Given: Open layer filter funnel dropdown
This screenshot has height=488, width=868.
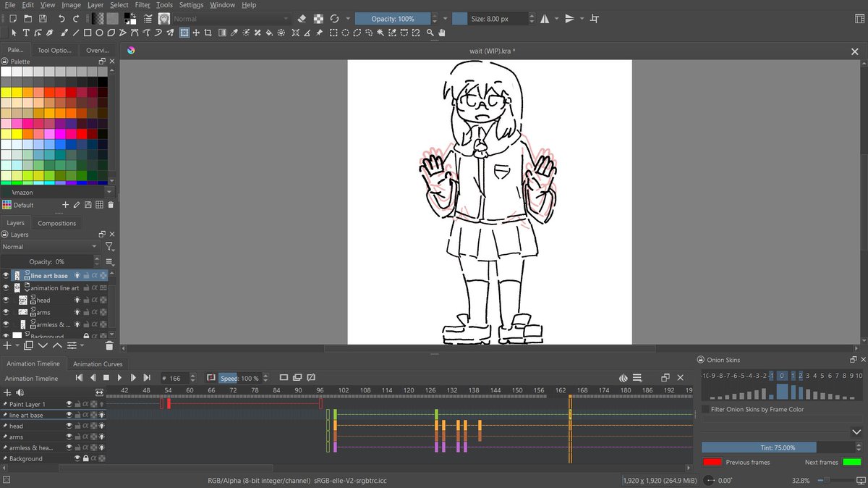Looking at the screenshot, I should tap(109, 247).
